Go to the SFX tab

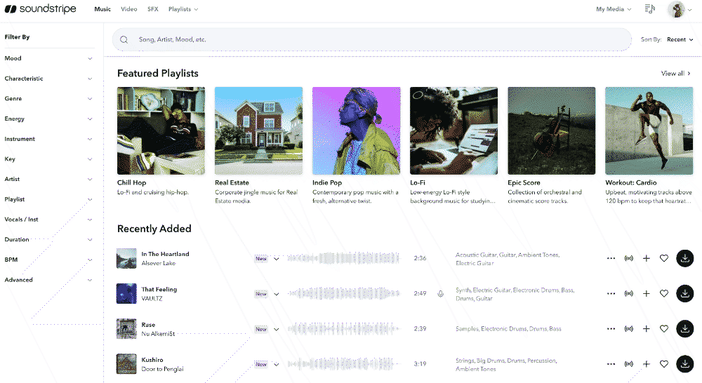153,9
